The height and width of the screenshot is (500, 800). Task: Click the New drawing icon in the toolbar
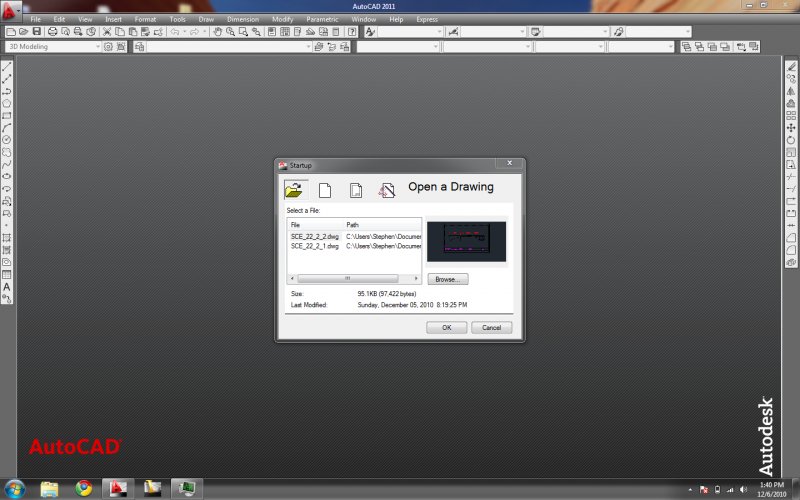point(10,32)
